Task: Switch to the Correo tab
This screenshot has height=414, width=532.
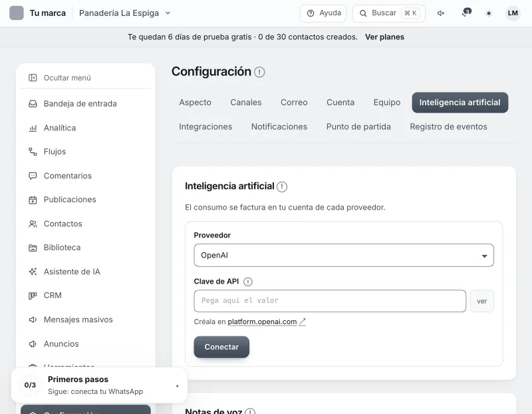Action: pos(294,103)
